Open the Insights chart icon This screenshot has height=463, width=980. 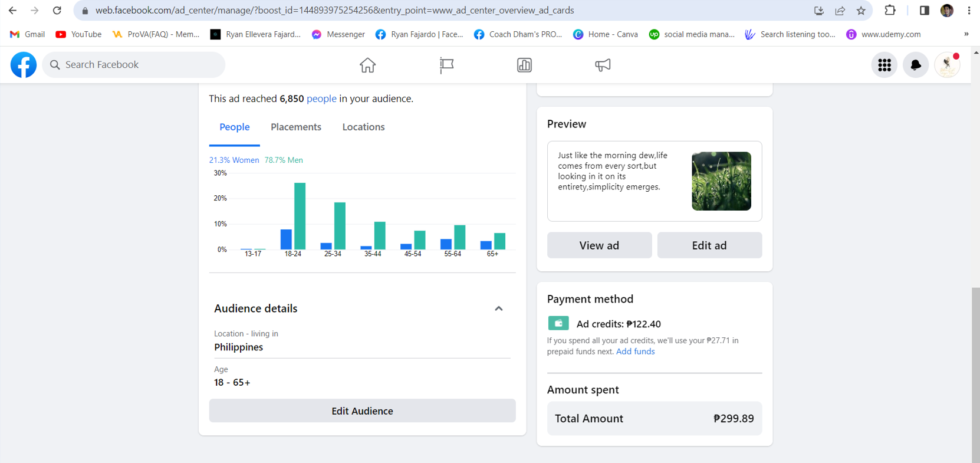(524, 65)
